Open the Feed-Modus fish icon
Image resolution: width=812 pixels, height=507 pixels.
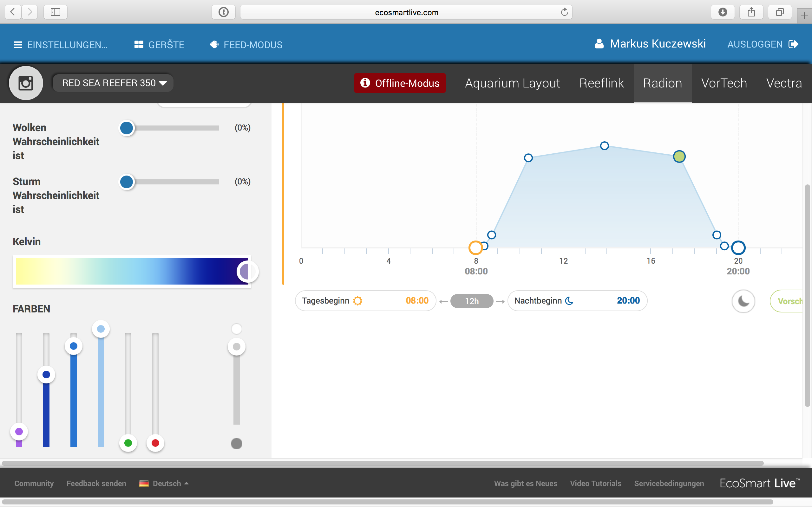[214, 45]
